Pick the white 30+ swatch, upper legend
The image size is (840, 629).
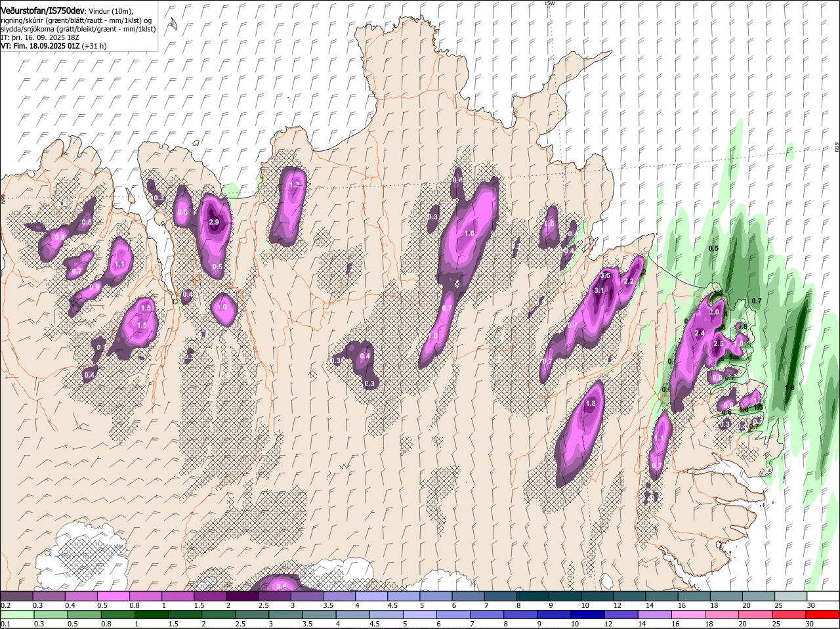click(x=823, y=596)
